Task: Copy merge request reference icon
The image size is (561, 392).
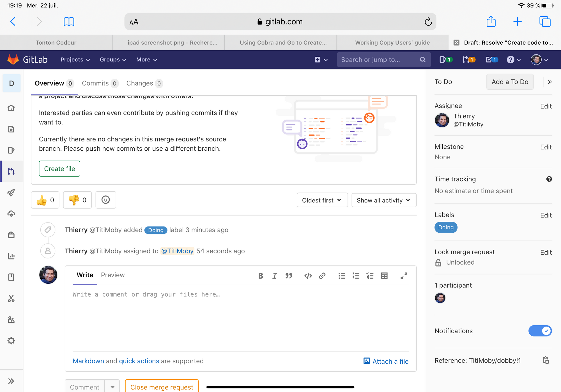Action: tap(546, 360)
